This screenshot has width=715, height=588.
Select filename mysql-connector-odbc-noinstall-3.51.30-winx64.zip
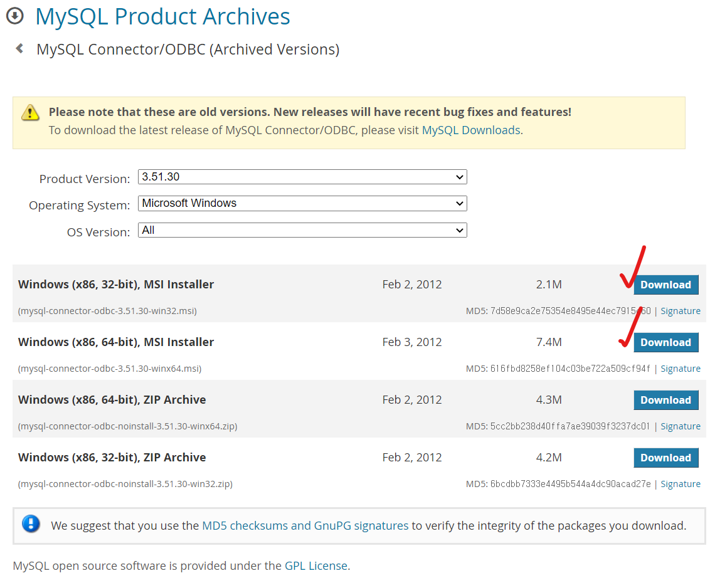[x=128, y=426]
